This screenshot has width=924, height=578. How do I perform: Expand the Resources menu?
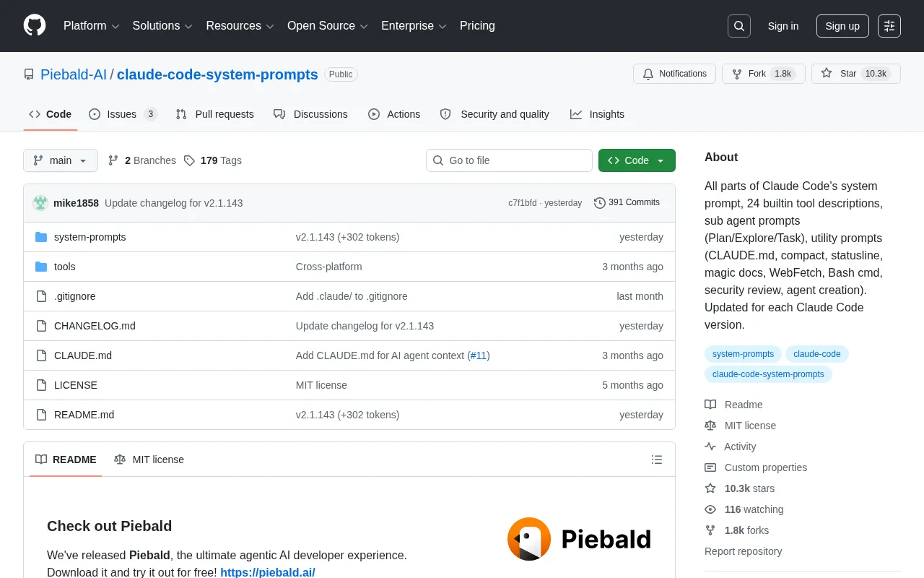240,26
